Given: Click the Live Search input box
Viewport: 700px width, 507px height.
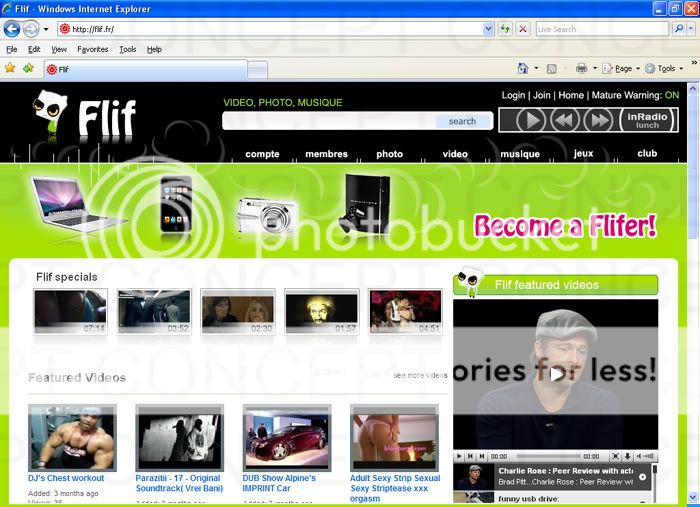Looking at the screenshot, I should pyautogui.click(x=602, y=29).
